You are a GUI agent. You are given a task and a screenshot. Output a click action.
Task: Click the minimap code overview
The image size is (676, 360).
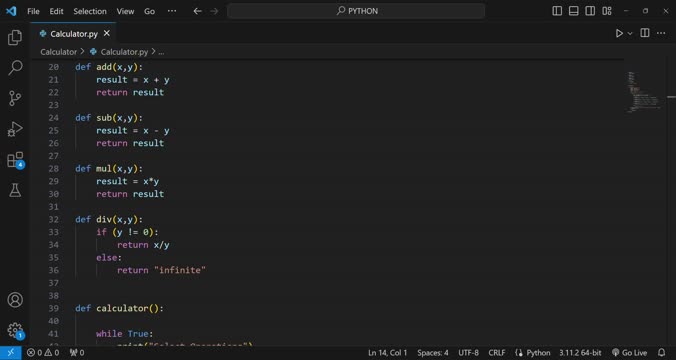click(645, 93)
